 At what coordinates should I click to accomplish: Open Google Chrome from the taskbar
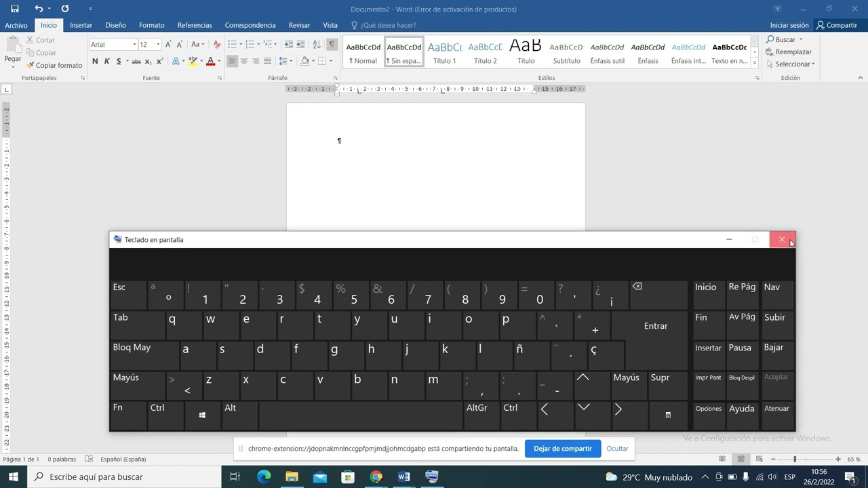click(376, 476)
